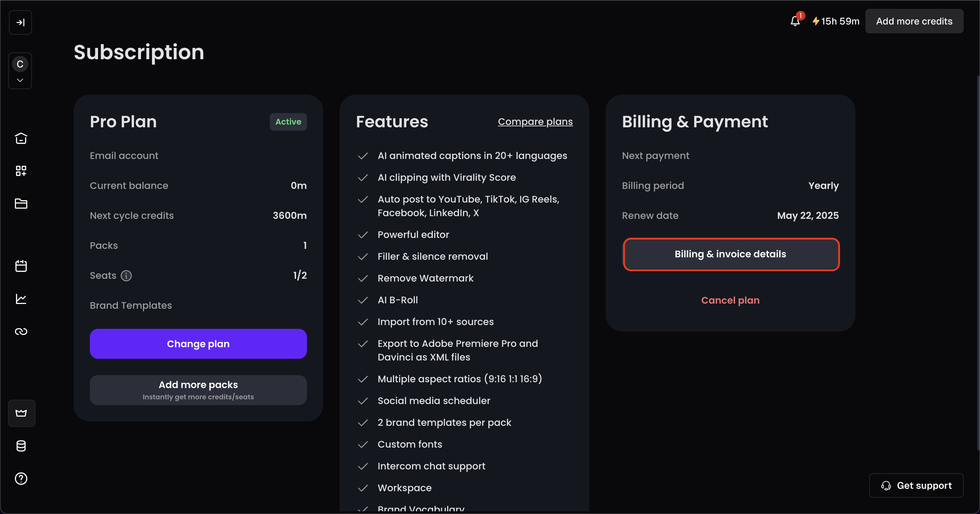This screenshot has width=980, height=514.
Task: Open the workspace switcher with avatar C
Action: point(20,71)
